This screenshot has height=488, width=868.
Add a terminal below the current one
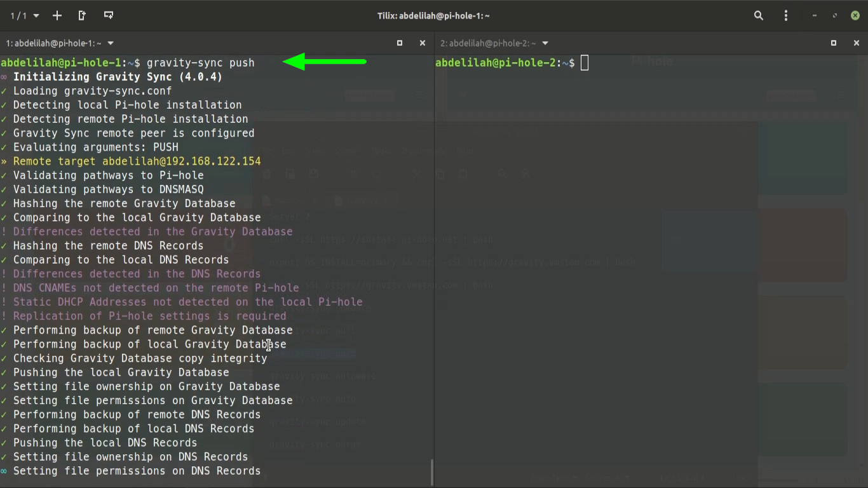coord(109,15)
